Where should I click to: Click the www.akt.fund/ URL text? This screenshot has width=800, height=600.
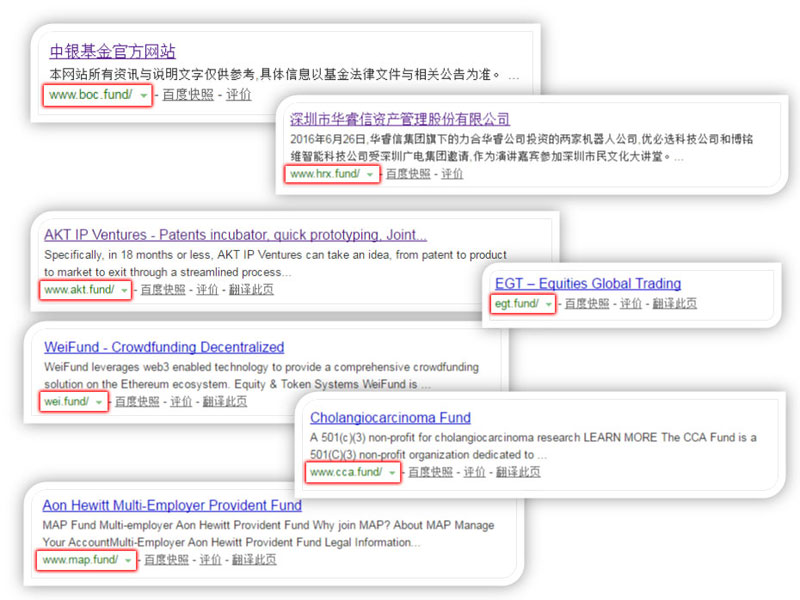pos(79,289)
